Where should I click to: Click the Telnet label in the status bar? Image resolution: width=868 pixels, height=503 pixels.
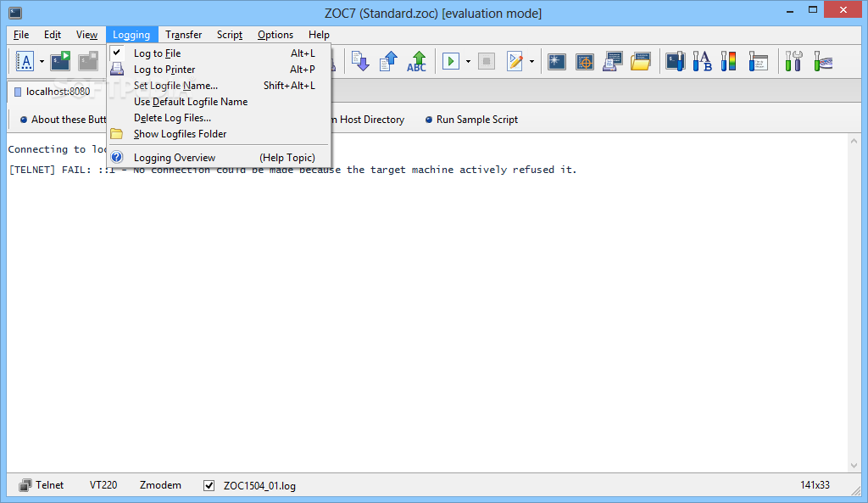coord(50,485)
